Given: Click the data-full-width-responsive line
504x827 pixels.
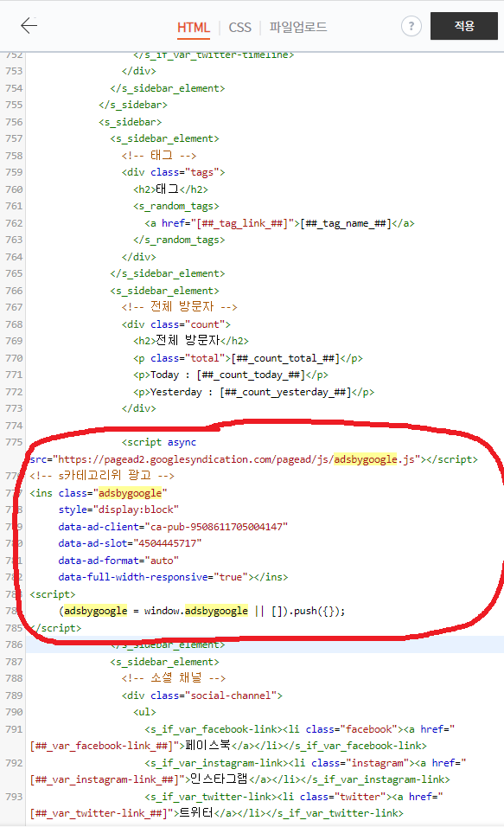Looking at the screenshot, I should pyautogui.click(x=173, y=577).
